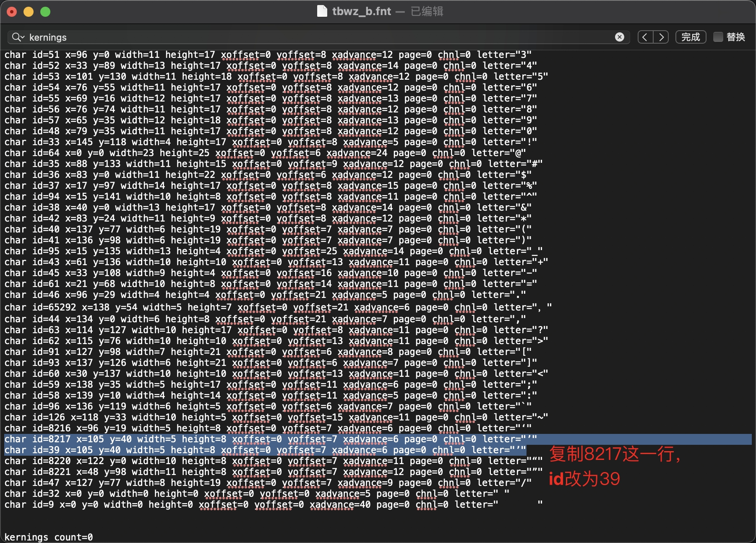Click the document icon in the title bar

click(322, 11)
